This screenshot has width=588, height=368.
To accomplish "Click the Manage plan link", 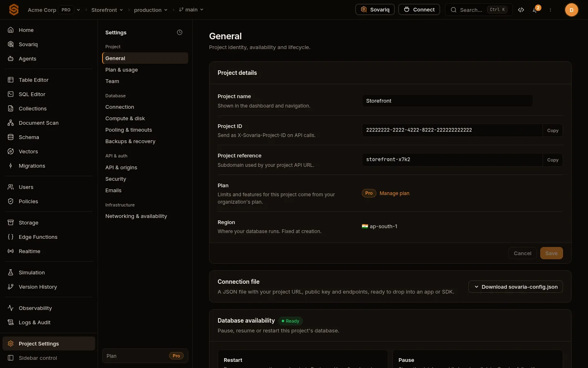I will (394, 193).
